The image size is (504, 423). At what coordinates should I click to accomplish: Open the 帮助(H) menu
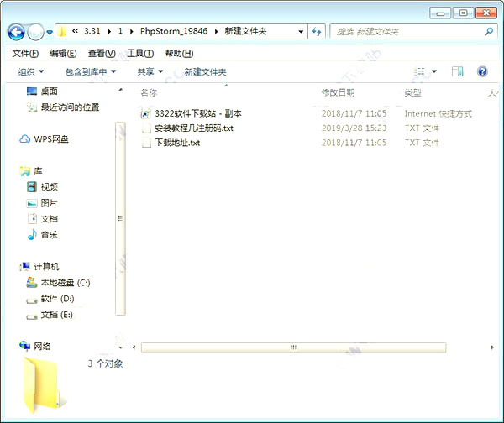point(180,54)
